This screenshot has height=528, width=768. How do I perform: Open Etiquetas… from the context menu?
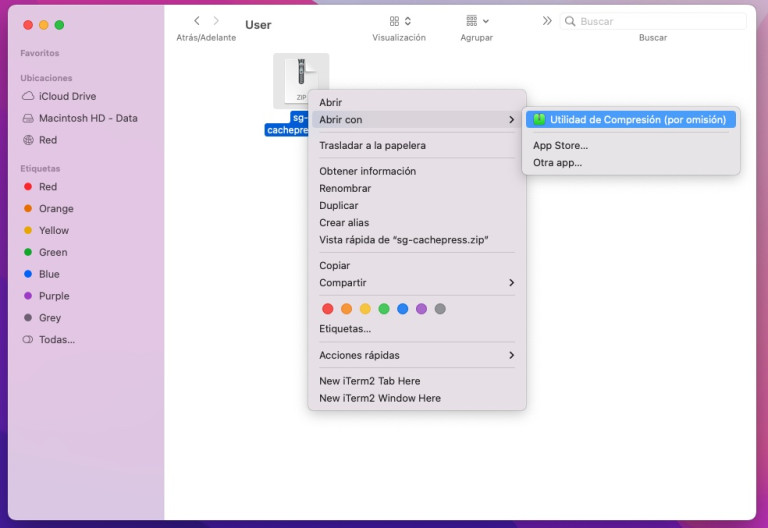coord(417,329)
